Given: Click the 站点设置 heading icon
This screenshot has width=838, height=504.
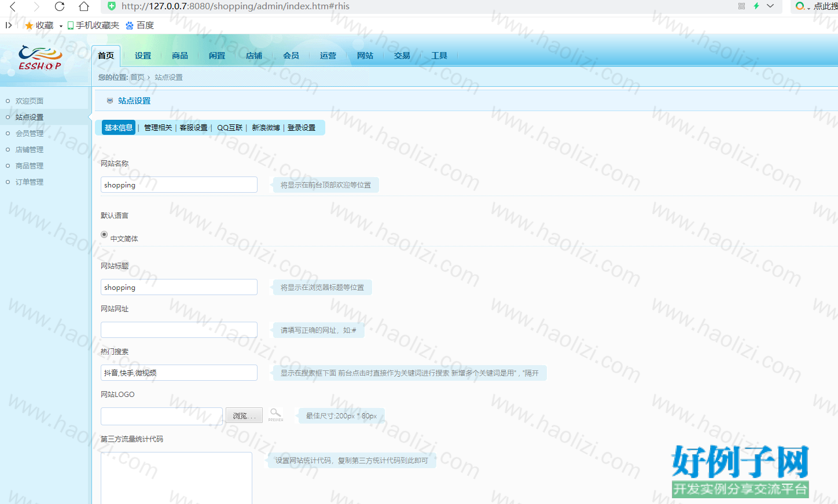Looking at the screenshot, I should tap(110, 101).
